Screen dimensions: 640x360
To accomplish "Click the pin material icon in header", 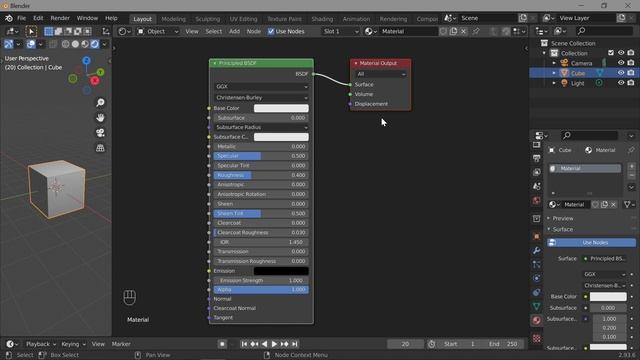I will tap(476, 31).
